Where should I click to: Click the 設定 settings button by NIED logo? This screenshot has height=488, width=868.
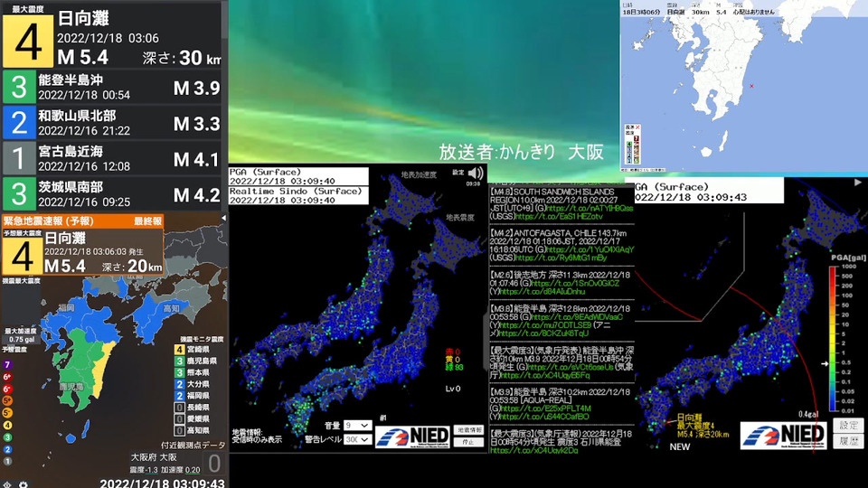848,426
